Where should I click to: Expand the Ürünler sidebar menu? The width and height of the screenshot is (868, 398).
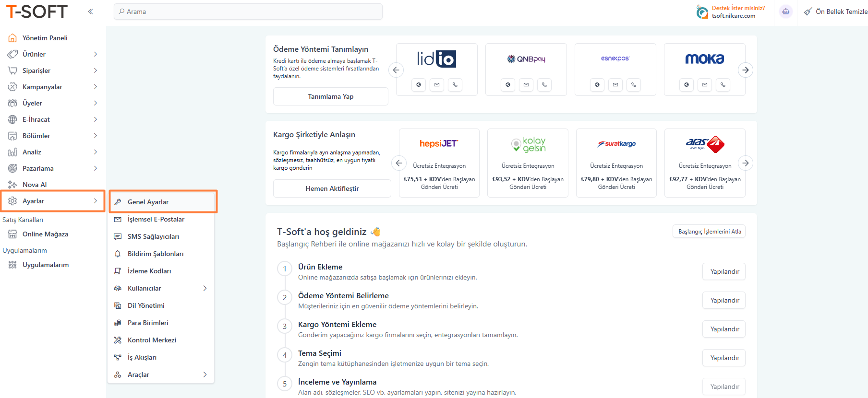pyautogui.click(x=53, y=54)
